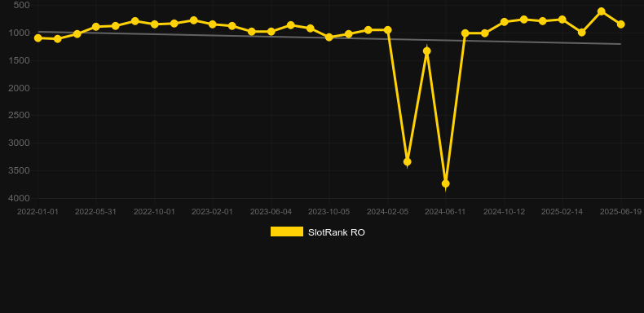Select the lowest data point near 3700

point(446,183)
